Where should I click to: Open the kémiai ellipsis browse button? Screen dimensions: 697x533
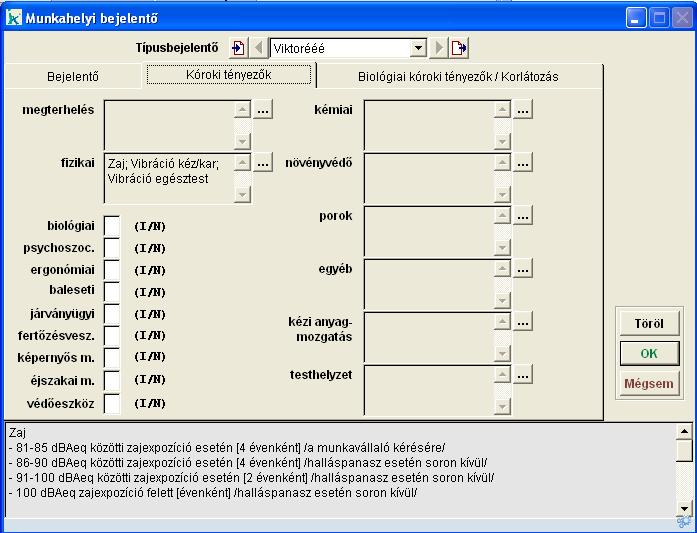(523, 110)
